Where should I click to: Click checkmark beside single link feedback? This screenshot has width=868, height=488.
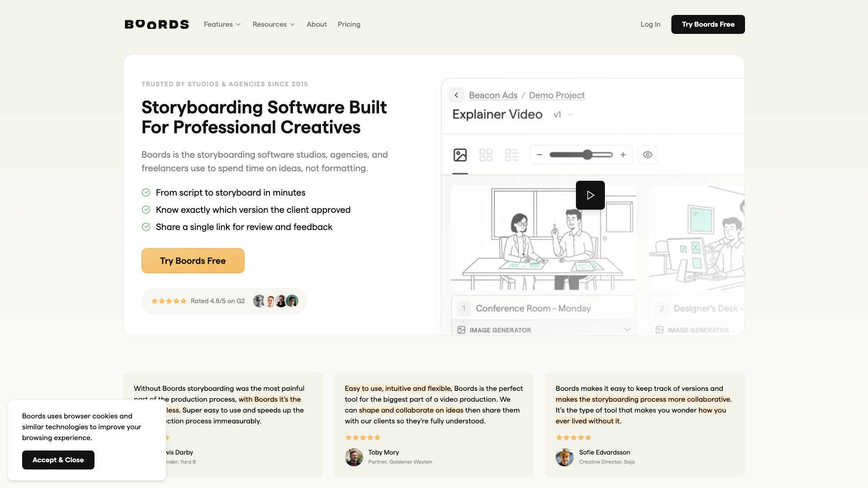(146, 227)
